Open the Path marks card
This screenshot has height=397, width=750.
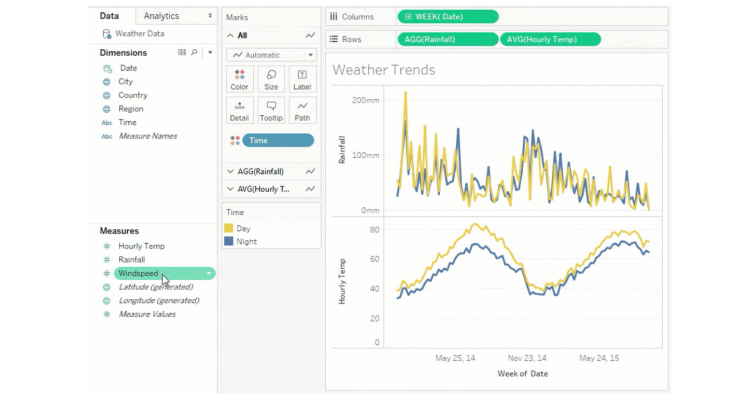point(302,110)
